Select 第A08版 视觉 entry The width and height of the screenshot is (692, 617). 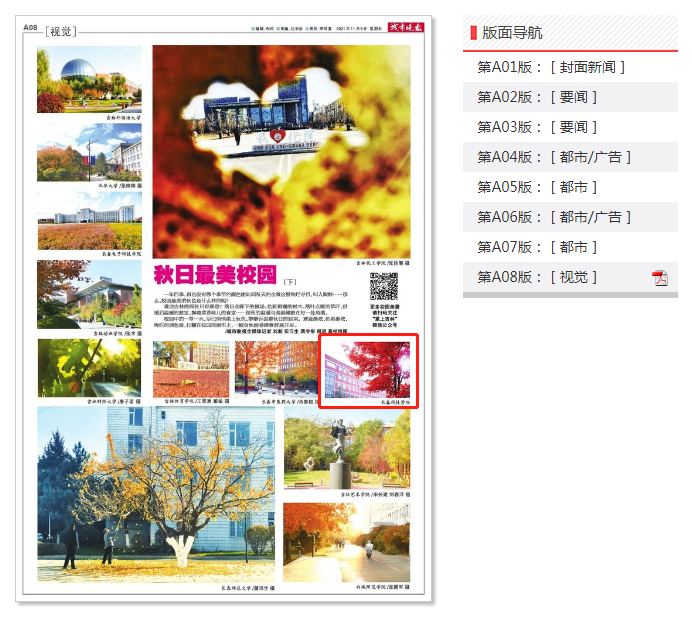[537, 277]
